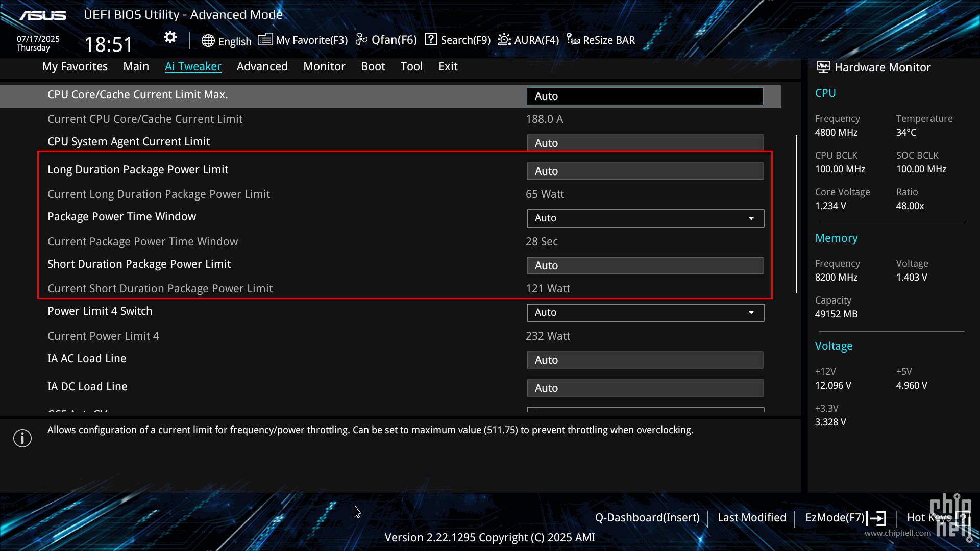Click the Ratio 48.00x value

[x=910, y=206]
